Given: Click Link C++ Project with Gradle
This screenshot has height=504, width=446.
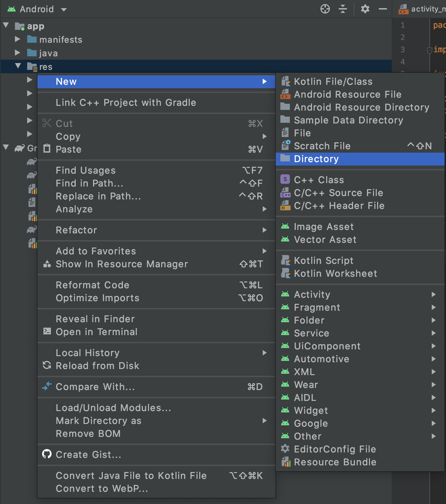Looking at the screenshot, I should [156, 103].
